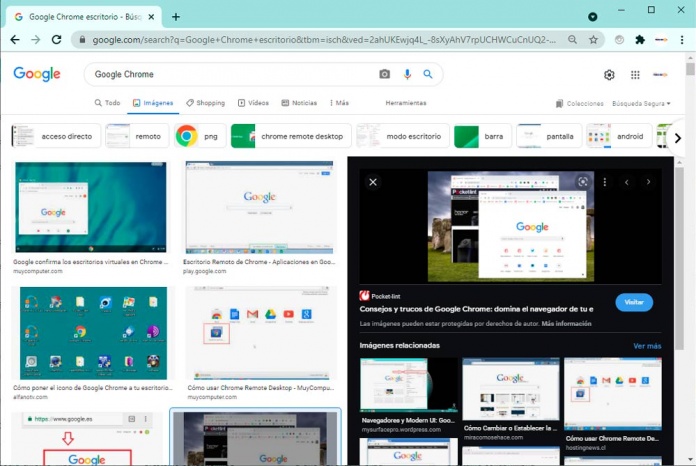Image resolution: width=696 pixels, height=466 pixels.
Task: Click the Pocket-lint source icon
Action: point(364,296)
